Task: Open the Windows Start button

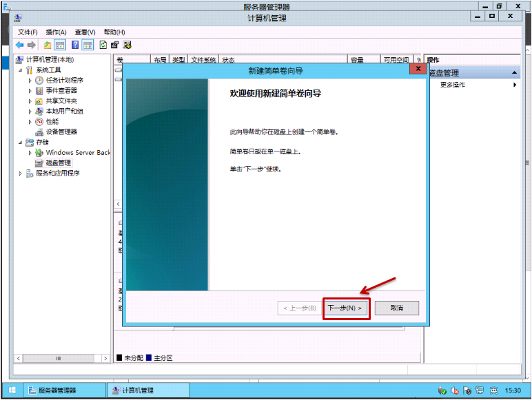Action: coord(11,390)
